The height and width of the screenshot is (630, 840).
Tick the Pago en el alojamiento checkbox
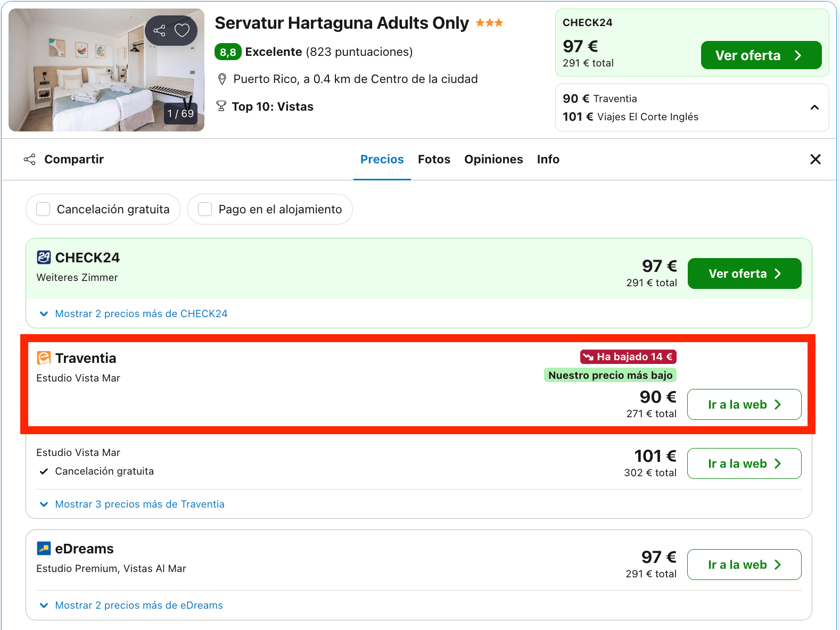[x=205, y=209]
